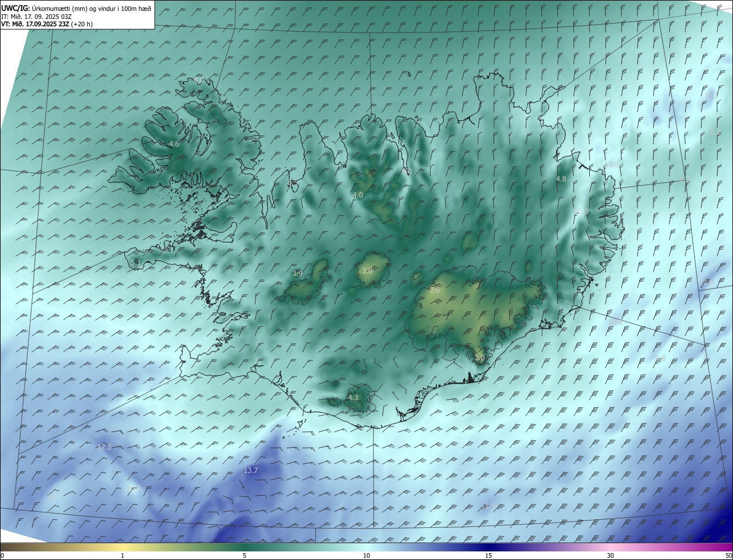Screen dimensions: 733x560
Task: Click the colorbar tick label 0
Action: 2,556
